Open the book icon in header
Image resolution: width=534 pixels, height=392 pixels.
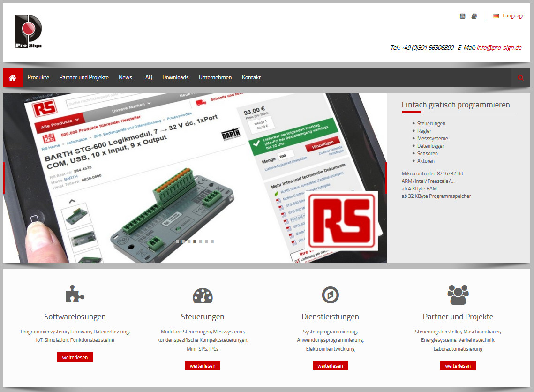point(474,16)
